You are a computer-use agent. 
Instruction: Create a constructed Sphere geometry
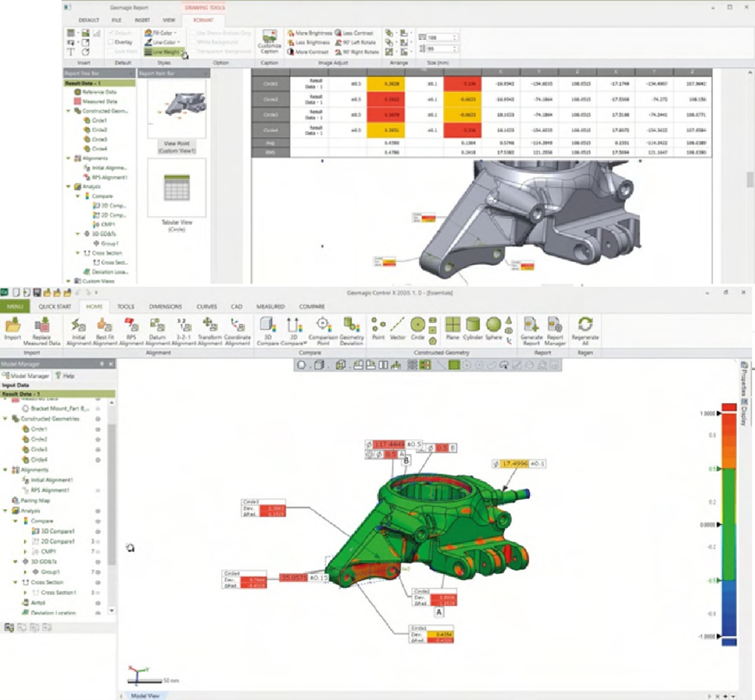point(494,329)
